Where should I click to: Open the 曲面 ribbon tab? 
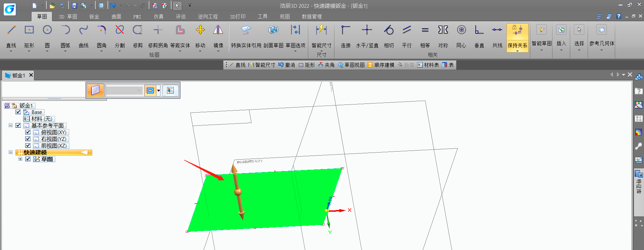pyautogui.click(x=116, y=16)
